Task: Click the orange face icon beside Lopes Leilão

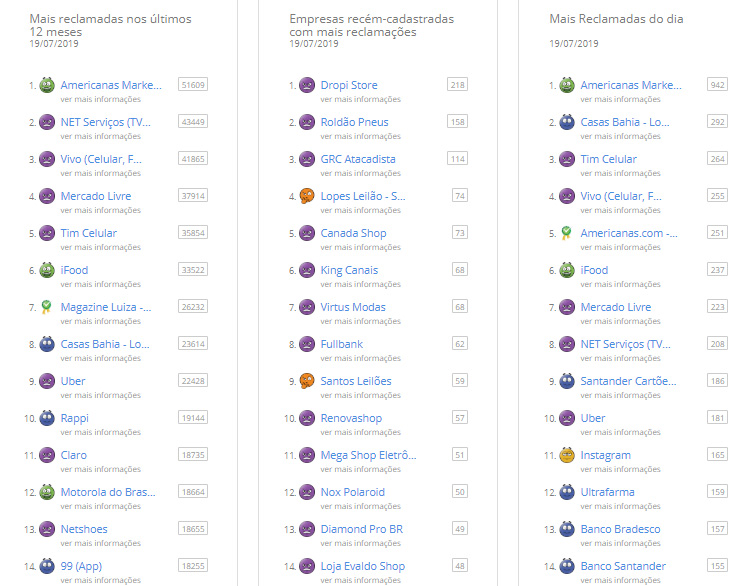Action: click(307, 197)
